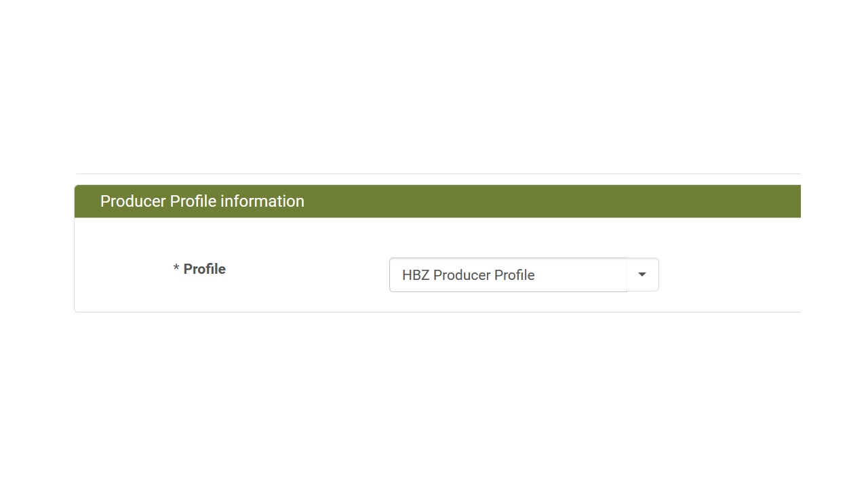Click the HBZ Producer Profile text field
Image resolution: width=868 pixels, height=488 pixels.
point(507,275)
